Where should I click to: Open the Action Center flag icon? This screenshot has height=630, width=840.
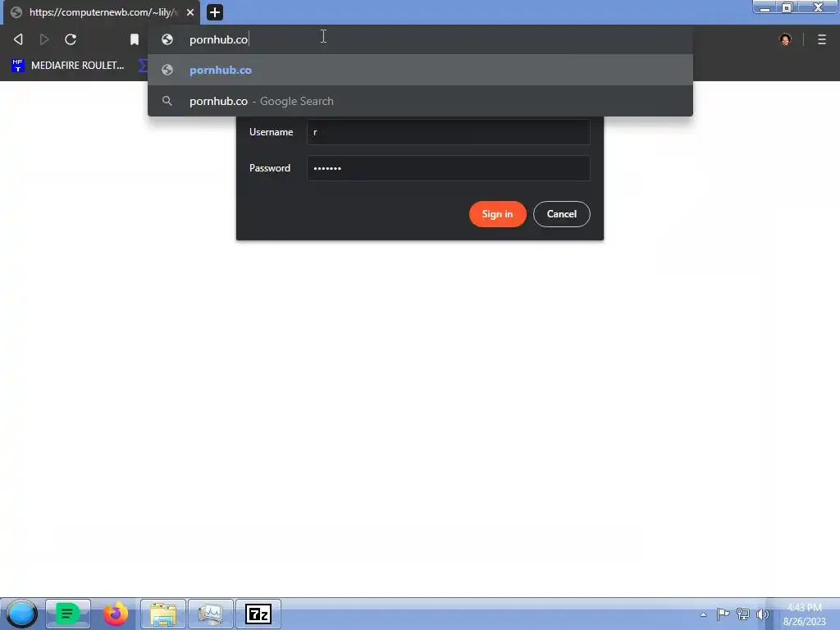(x=723, y=614)
